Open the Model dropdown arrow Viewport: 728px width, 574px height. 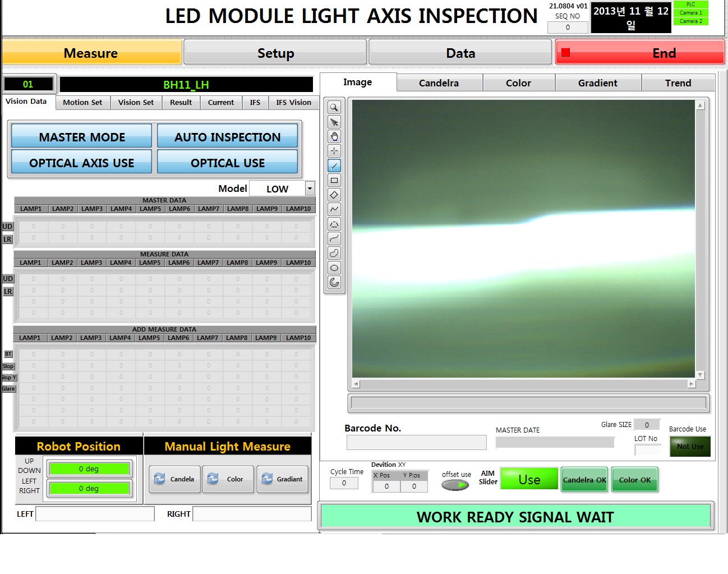310,189
